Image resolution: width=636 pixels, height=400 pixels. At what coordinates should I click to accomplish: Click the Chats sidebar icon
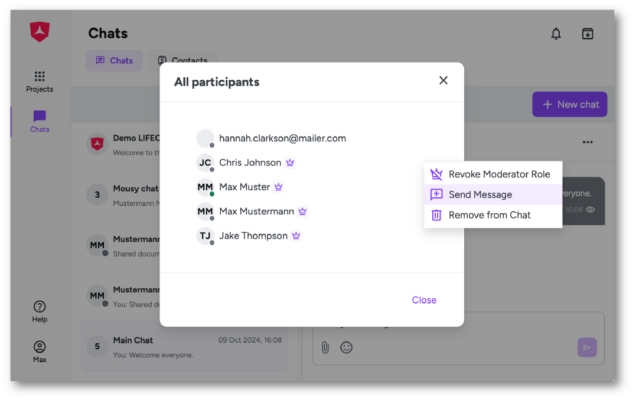click(39, 121)
